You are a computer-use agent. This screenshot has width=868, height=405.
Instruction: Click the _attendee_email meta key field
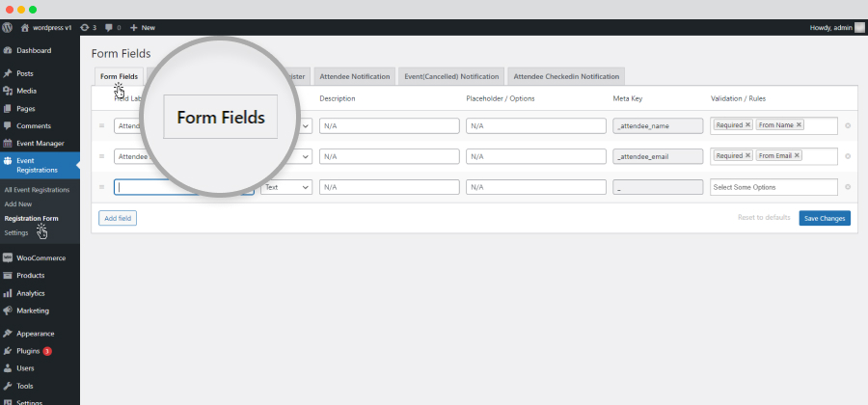(658, 156)
